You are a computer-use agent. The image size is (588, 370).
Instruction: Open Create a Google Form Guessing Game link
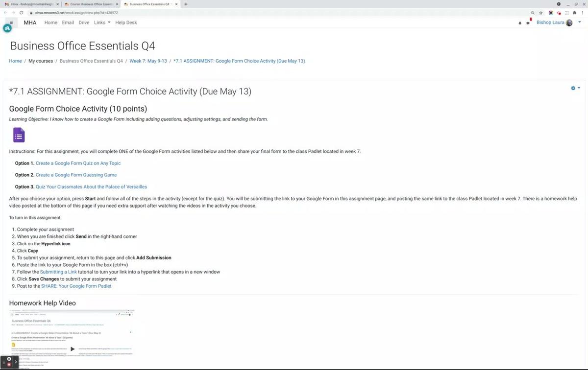click(76, 175)
